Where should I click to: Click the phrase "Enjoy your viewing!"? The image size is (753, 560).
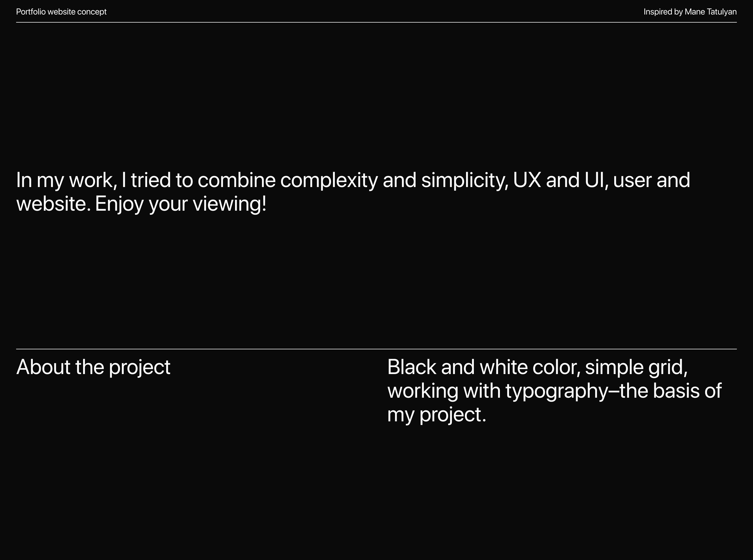181,204
